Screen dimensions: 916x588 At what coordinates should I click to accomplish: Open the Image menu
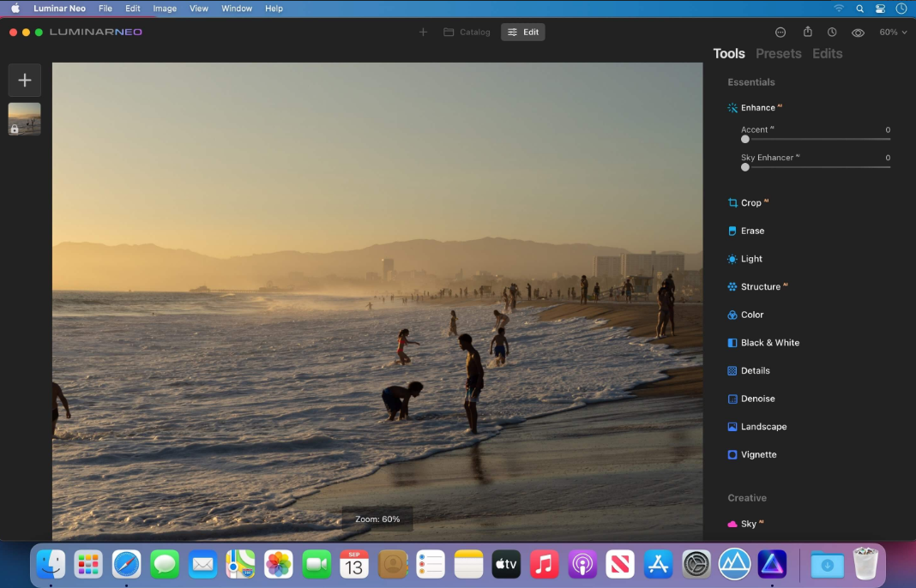(x=165, y=9)
